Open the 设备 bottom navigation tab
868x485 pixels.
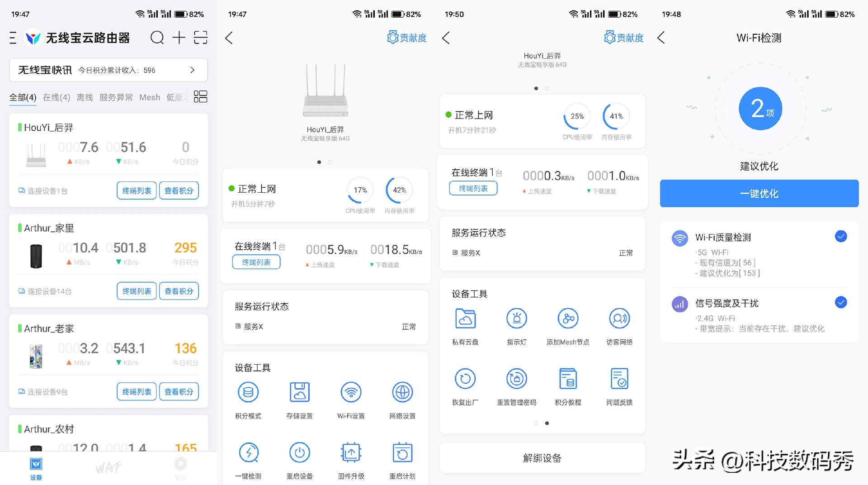tap(36, 468)
